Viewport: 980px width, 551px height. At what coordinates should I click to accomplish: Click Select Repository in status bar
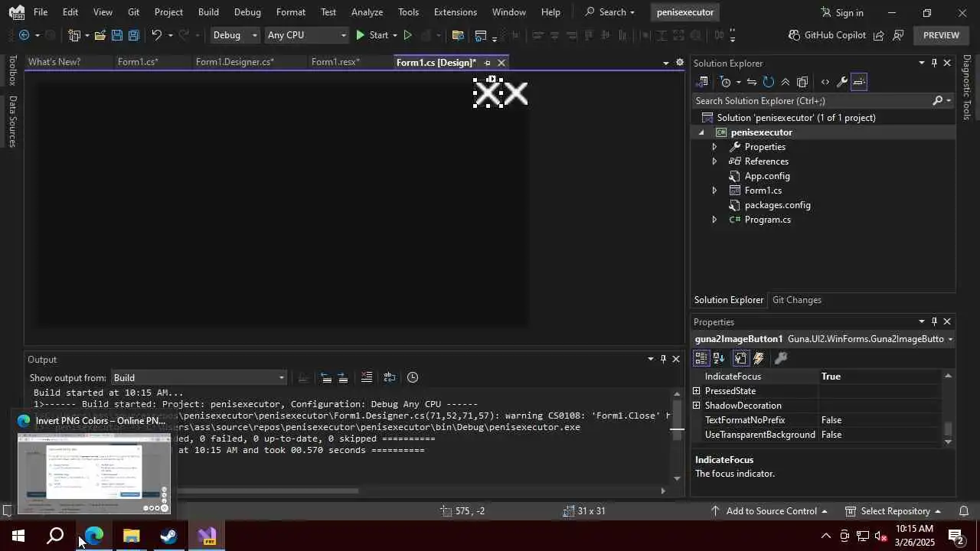893,511
